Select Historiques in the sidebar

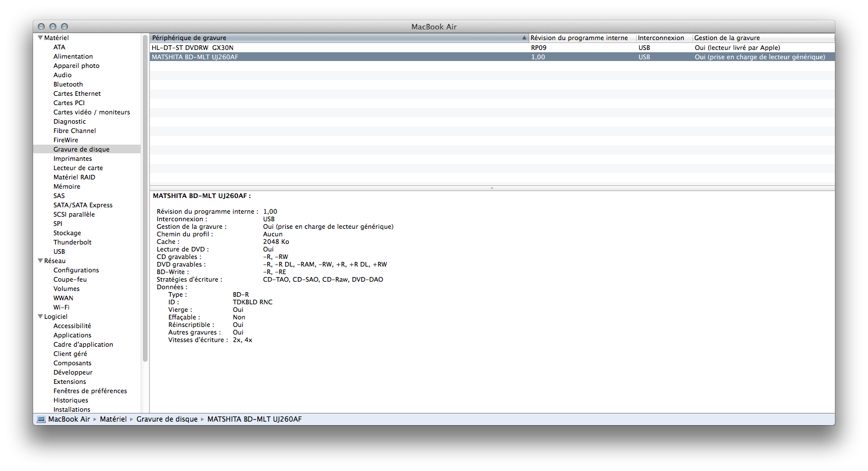[x=71, y=400]
